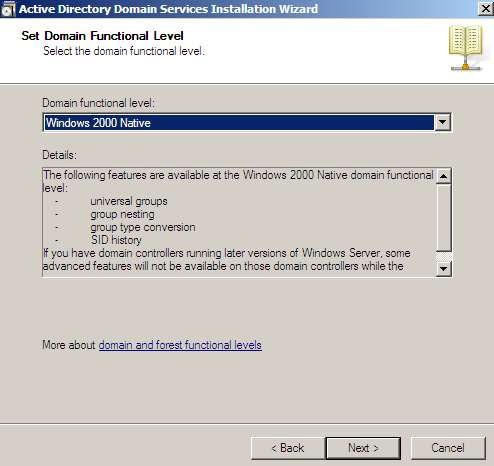Click the 'group nesting' text line
The image size is (494, 466).
122,214
